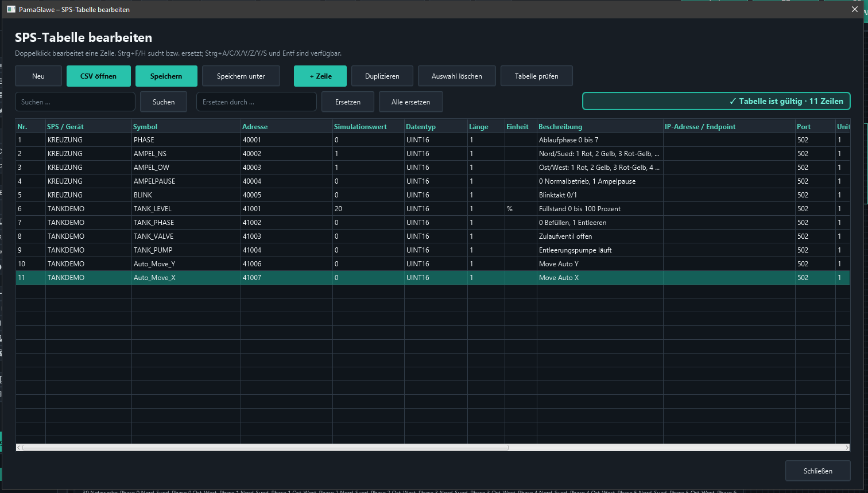
Task: Click the Speichern unter button
Action: (241, 76)
